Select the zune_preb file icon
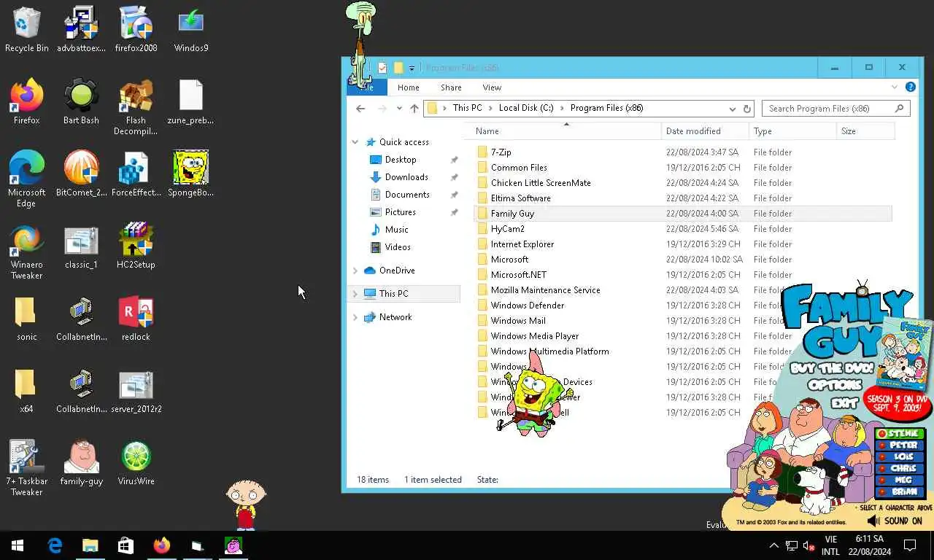934x560 pixels. 190,102
